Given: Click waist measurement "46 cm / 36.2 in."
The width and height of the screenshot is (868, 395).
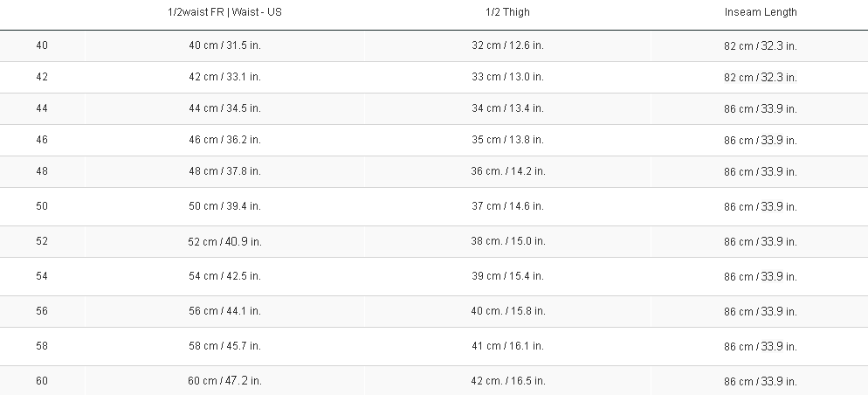Looking at the screenshot, I should (224, 140).
